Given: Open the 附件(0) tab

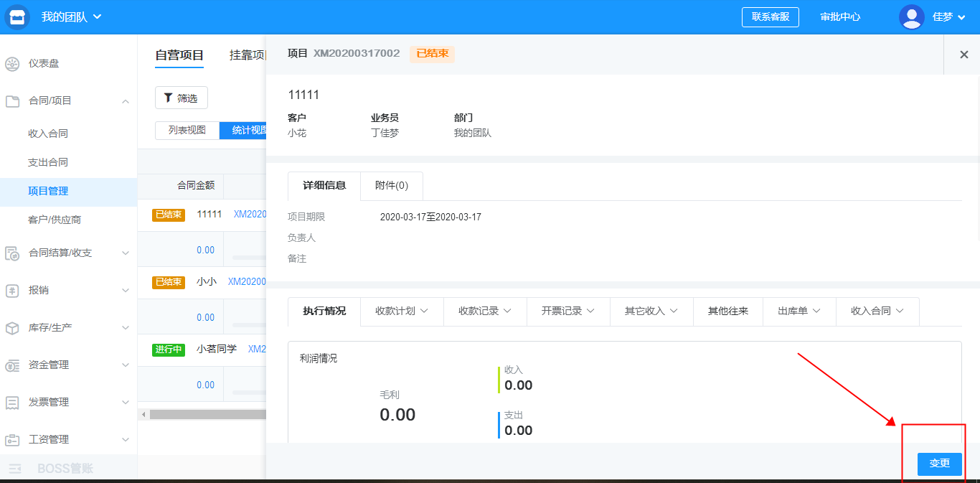Looking at the screenshot, I should pos(392,185).
